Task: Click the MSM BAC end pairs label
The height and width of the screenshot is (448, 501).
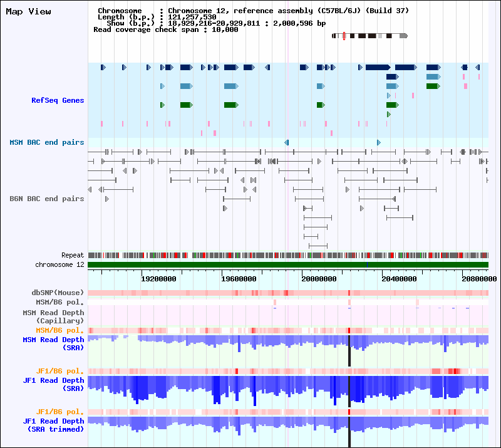Action: pos(46,142)
